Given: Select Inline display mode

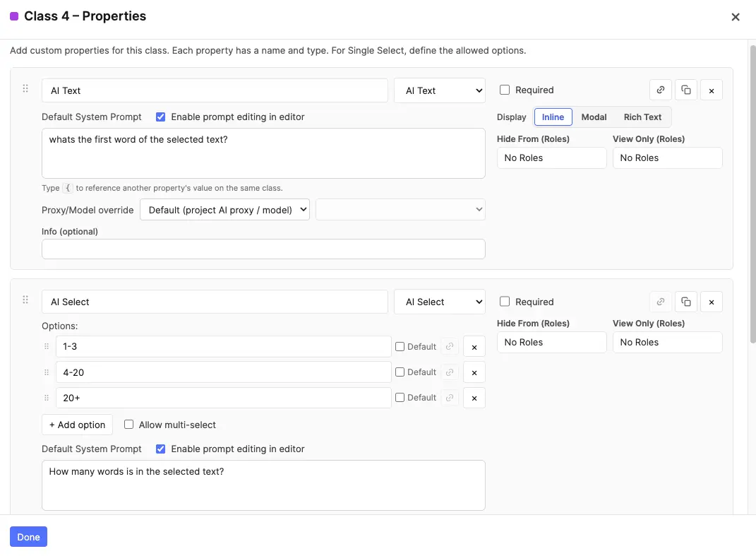Looking at the screenshot, I should [x=553, y=117].
